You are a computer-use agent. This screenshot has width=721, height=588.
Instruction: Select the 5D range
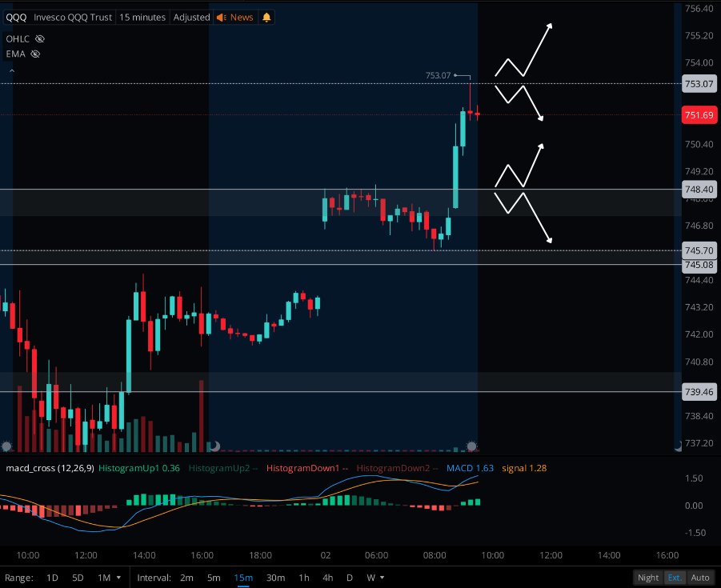click(x=78, y=578)
